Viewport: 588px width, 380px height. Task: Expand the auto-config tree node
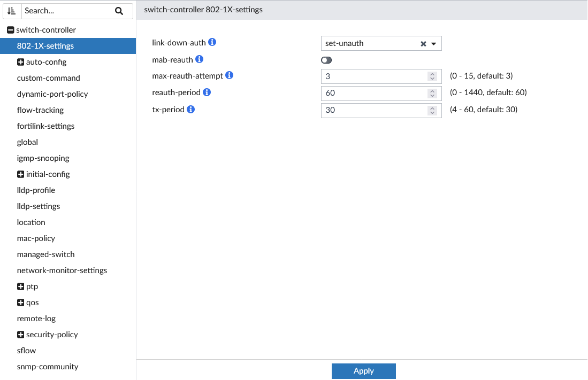tap(20, 61)
